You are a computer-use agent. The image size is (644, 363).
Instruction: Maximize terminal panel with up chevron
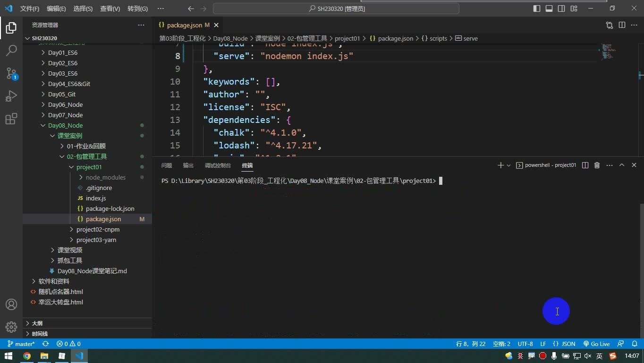[x=622, y=165]
